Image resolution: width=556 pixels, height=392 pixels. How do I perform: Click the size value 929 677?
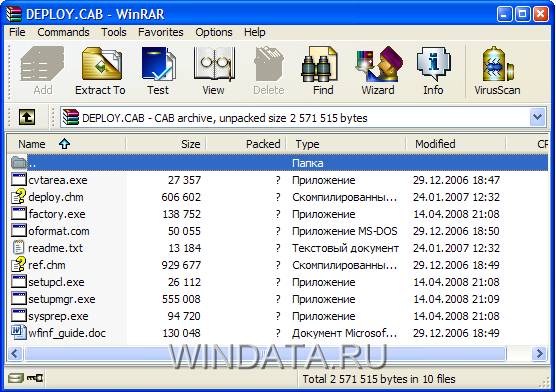pyautogui.click(x=181, y=265)
